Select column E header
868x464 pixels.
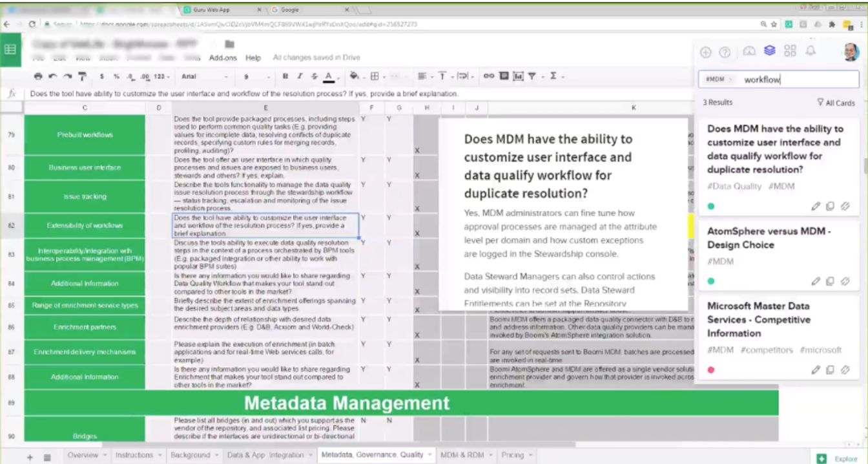[x=265, y=108]
